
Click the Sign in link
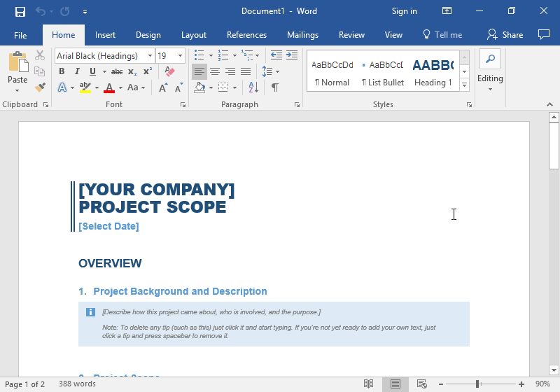(404, 11)
